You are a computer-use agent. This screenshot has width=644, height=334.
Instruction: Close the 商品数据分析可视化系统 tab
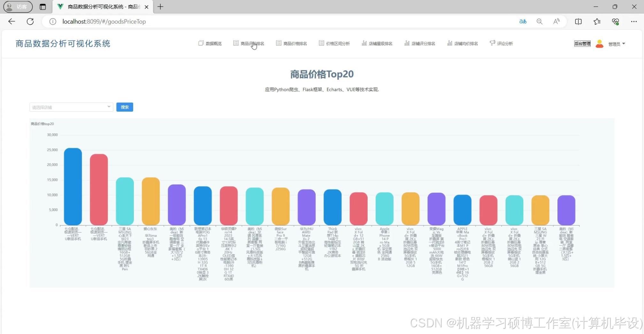click(x=146, y=7)
